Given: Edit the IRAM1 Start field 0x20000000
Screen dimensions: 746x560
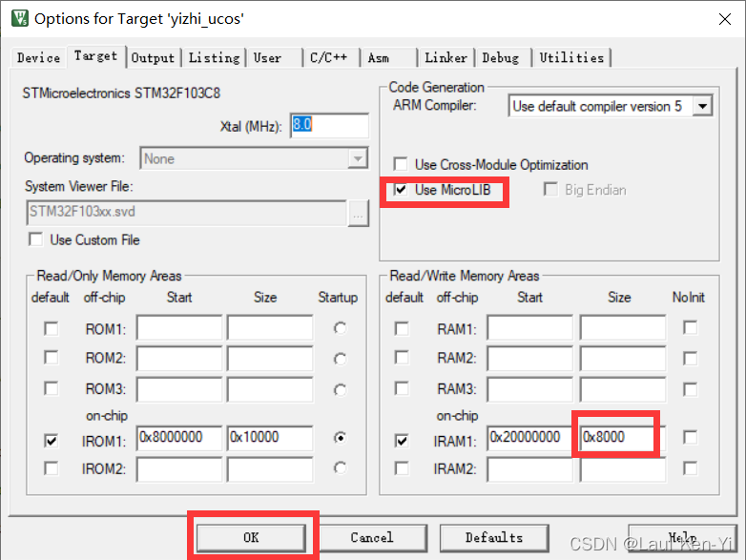Looking at the screenshot, I should coord(530,438).
